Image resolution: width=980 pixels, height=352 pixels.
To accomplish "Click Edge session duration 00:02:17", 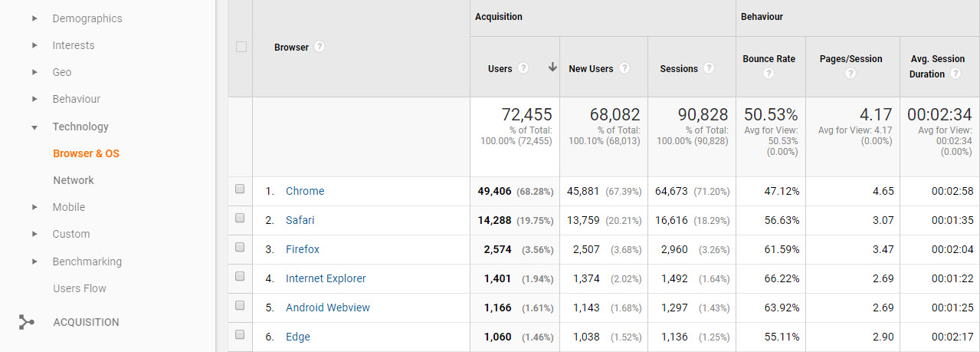I will [952, 337].
